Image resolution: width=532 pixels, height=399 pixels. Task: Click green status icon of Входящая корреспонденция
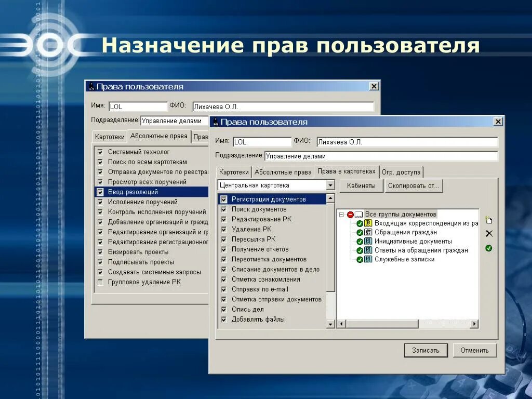(360, 223)
